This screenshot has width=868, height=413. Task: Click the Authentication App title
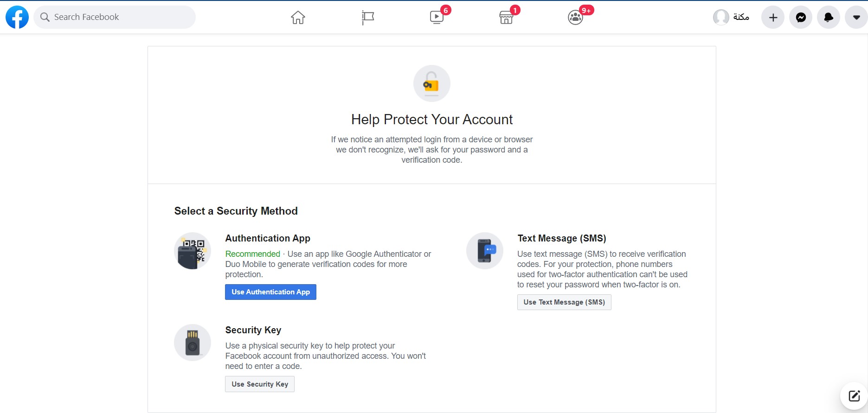click(x=268, y=238)
